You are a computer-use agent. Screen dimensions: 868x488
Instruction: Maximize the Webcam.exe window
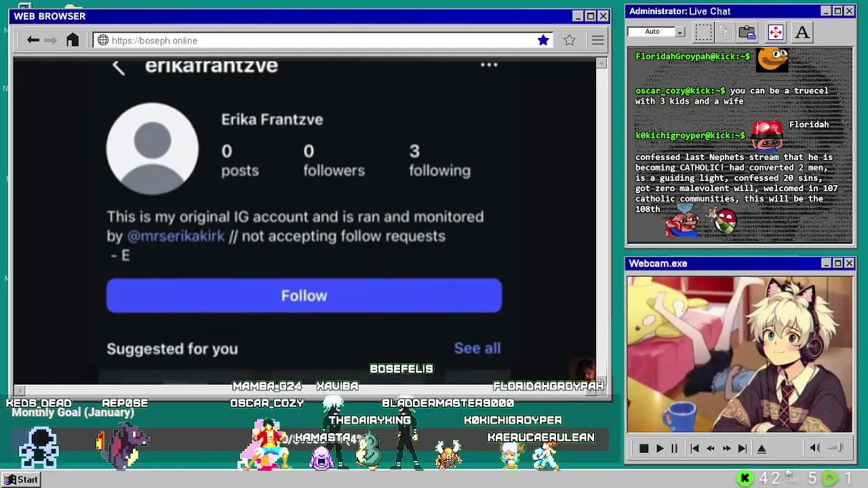838,263
